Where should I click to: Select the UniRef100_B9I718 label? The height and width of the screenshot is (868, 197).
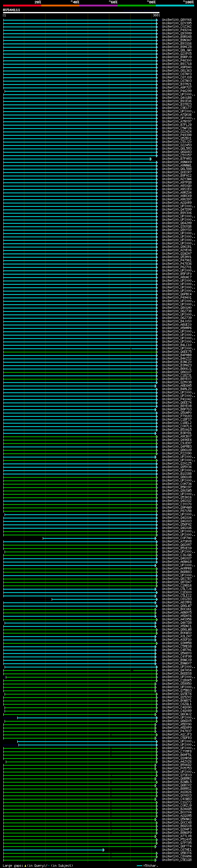(177, 64)
